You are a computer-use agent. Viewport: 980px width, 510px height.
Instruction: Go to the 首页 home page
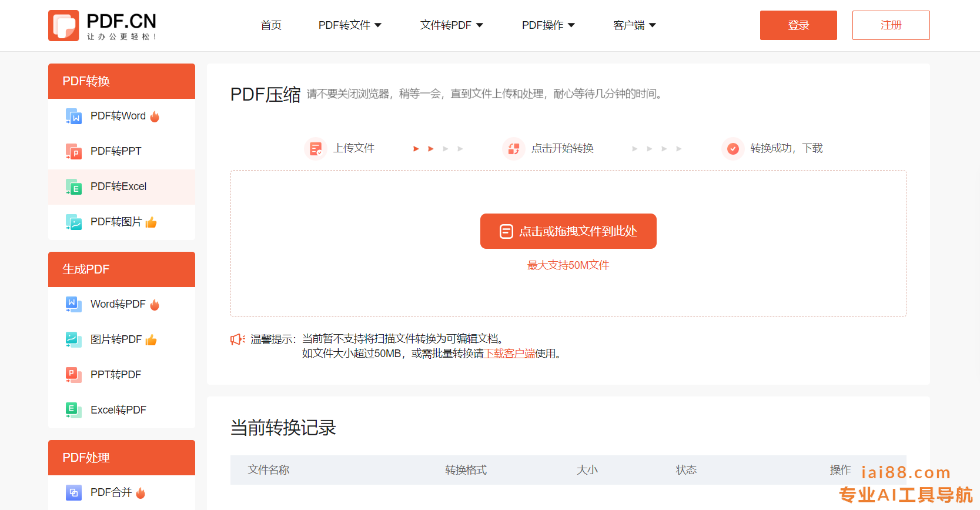tap(271, 25)
